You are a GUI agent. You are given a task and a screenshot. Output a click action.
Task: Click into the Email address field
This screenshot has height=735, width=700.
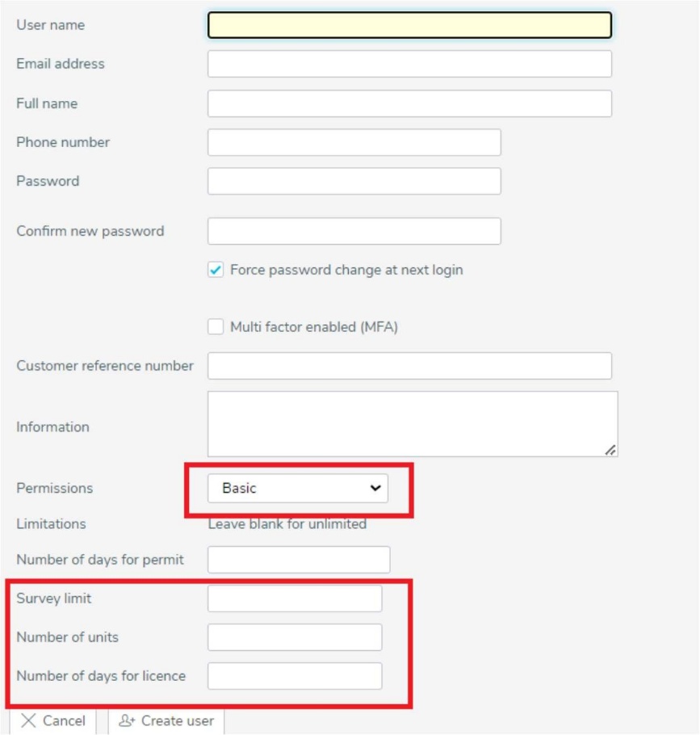tap(409, 64)
